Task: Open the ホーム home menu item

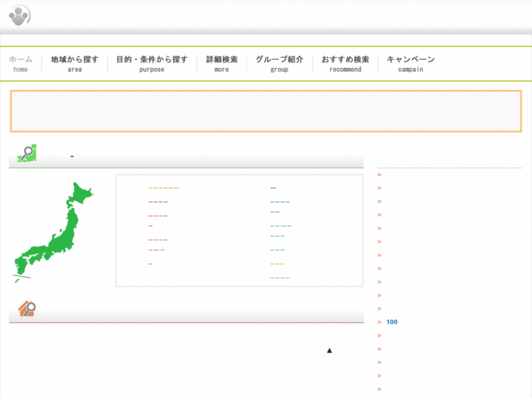Action: [x=20, y=64]
